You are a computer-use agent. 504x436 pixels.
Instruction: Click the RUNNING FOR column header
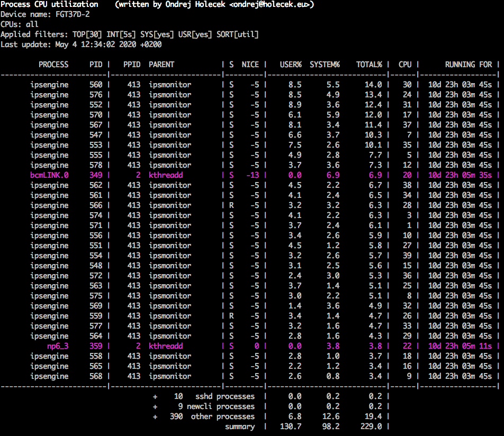pyautogui.click(x=469, y=65)
